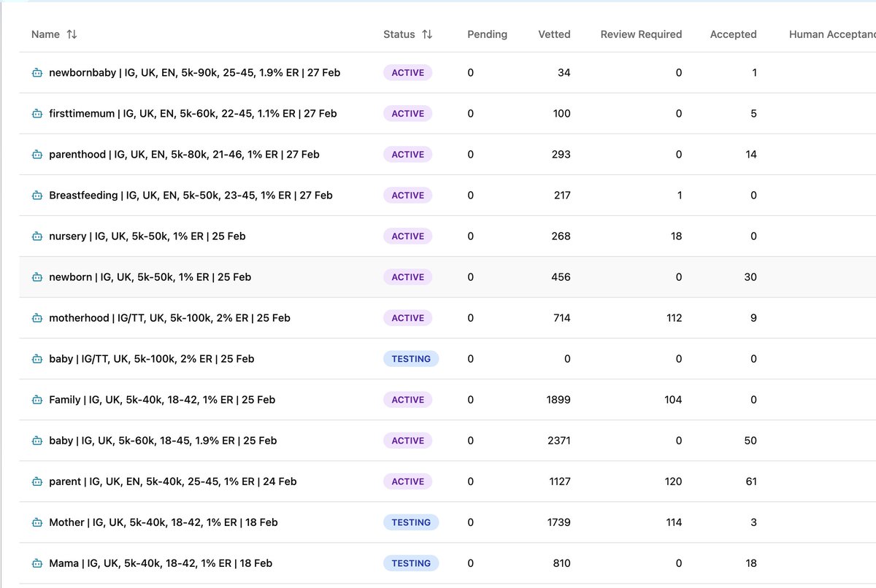Click Review Required value 18 in nursery row
876x588 pixels.
(x=676, y=236)
